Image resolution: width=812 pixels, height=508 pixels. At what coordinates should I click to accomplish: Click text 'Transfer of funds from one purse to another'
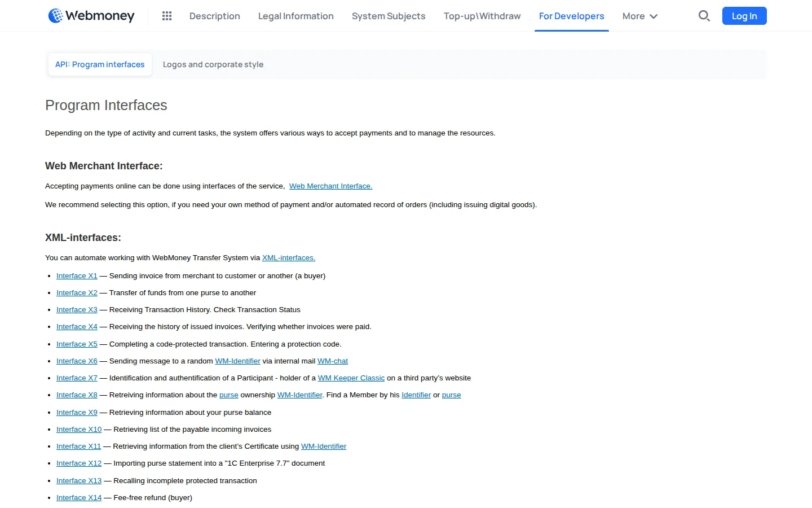tap(183, 293)
